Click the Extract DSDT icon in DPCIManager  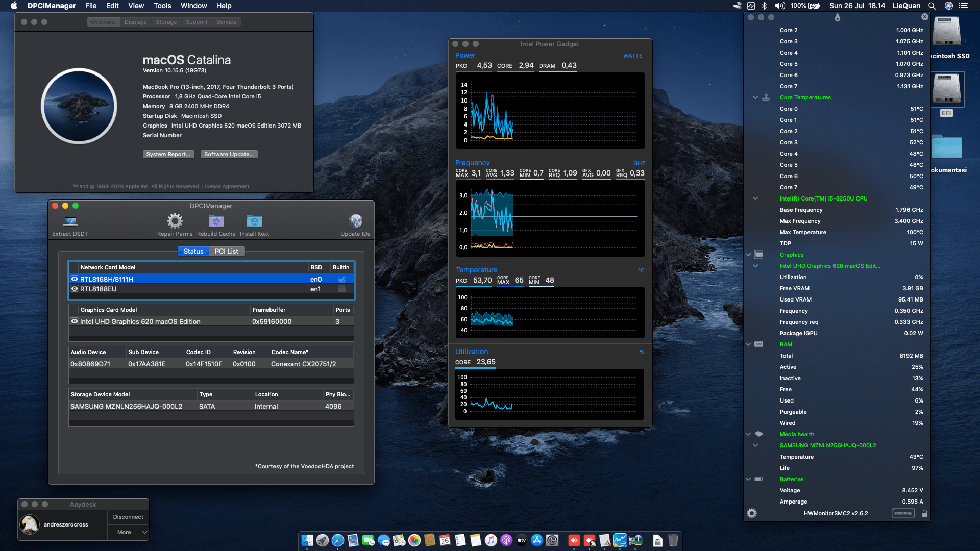click(69, 221)
